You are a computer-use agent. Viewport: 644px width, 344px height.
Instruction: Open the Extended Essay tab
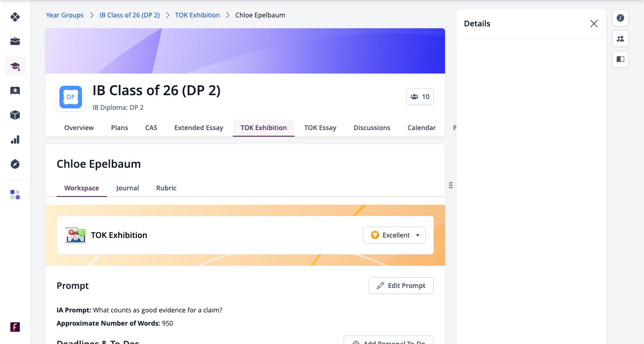point(199,128)
